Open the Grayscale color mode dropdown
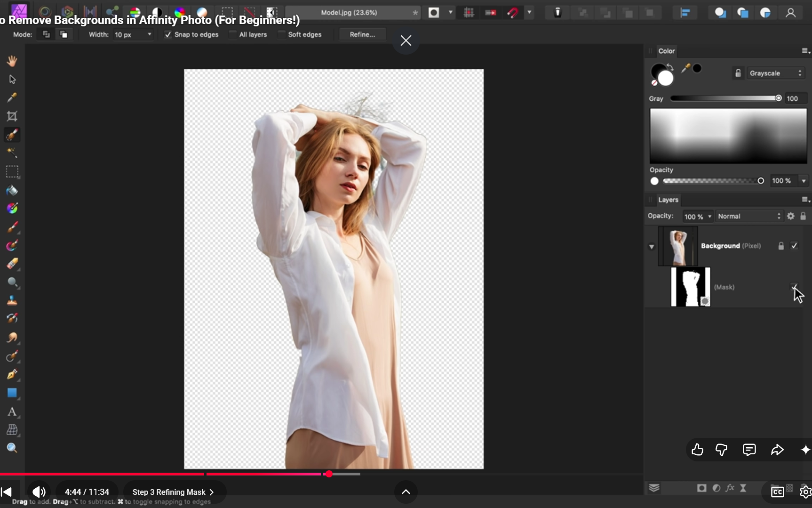812x508 pixels. (x=775, y=73)
